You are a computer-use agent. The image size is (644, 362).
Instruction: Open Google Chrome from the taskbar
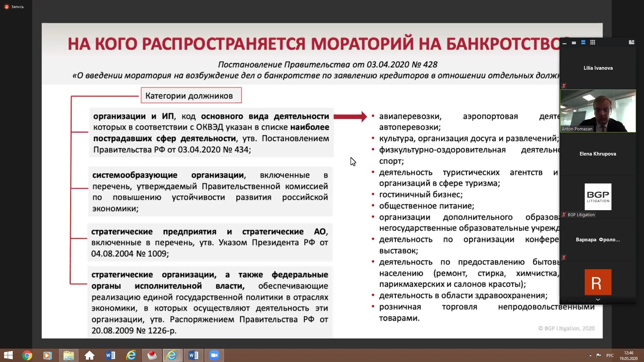click(27, 355)
